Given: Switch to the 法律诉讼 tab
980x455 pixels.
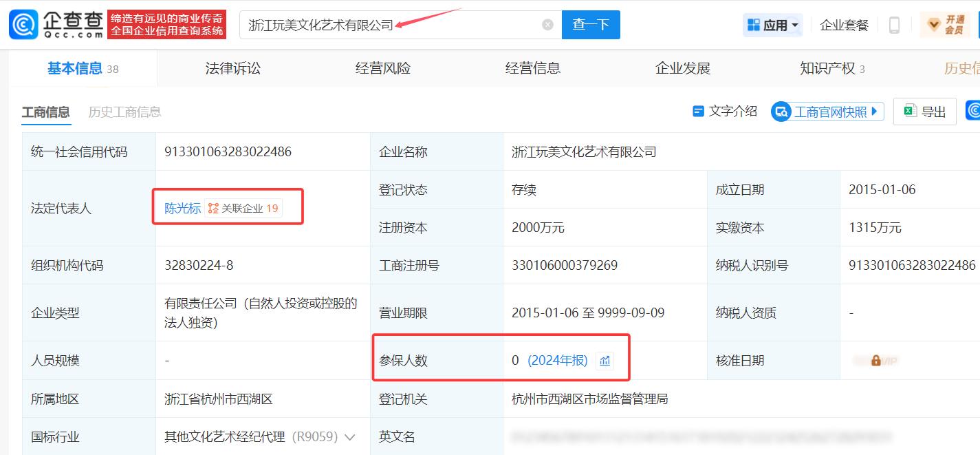Looking at the screenshot, I should (x=232, y=67).
